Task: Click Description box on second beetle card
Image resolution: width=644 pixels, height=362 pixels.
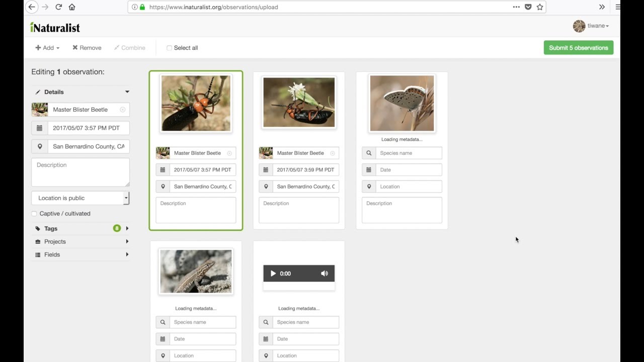Action: pos(299,210)
